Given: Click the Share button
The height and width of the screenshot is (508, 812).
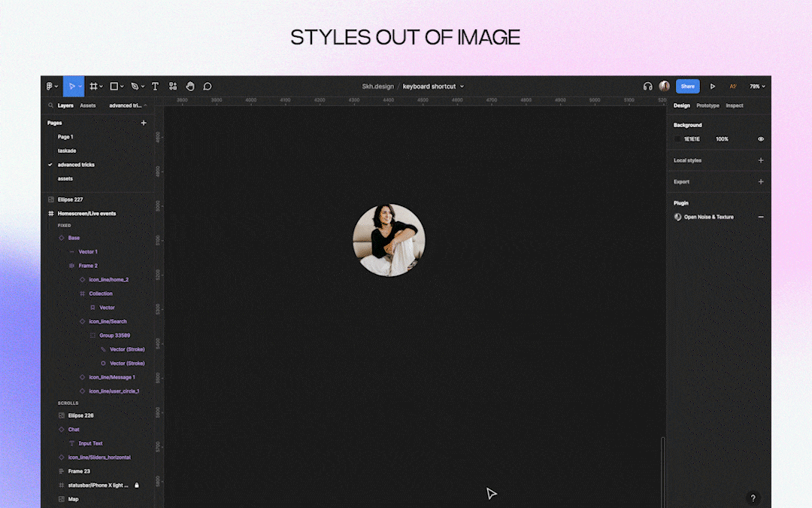Looking at the screenshot, I should (688, 87).
